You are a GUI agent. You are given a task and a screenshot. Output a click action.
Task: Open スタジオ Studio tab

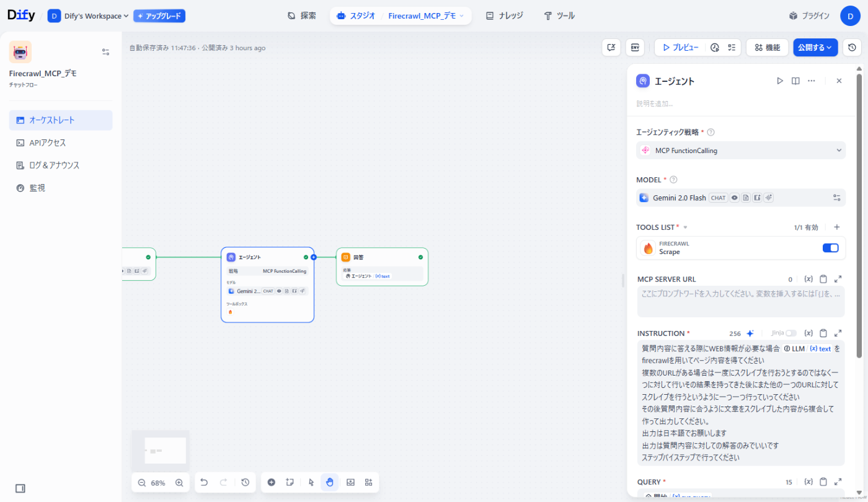(x=356, y=16)
